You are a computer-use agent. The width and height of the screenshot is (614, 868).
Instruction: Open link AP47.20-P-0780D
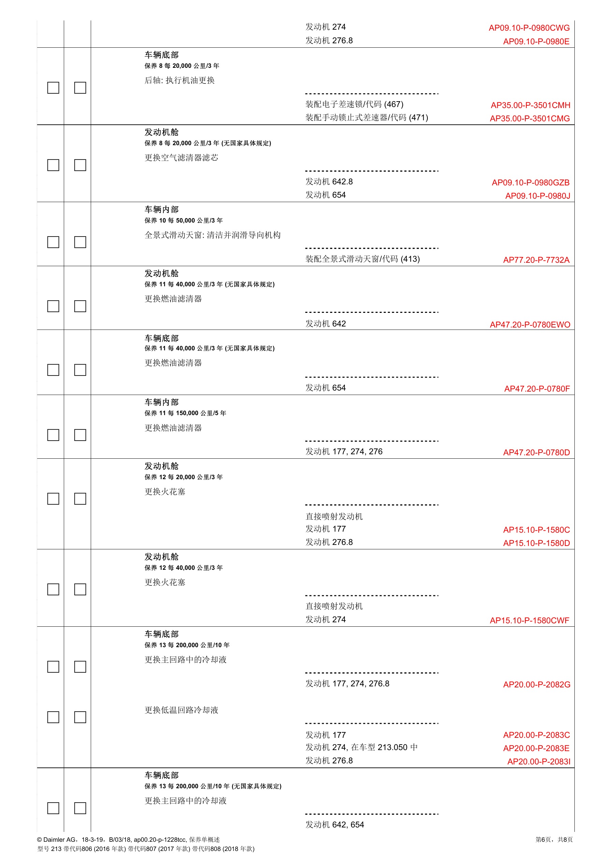pos(536,453)
